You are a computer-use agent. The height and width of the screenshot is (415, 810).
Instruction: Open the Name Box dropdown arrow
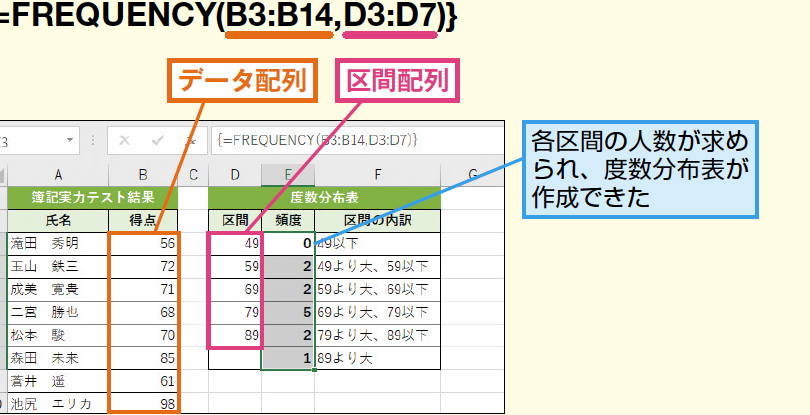[x=70, y=141]
